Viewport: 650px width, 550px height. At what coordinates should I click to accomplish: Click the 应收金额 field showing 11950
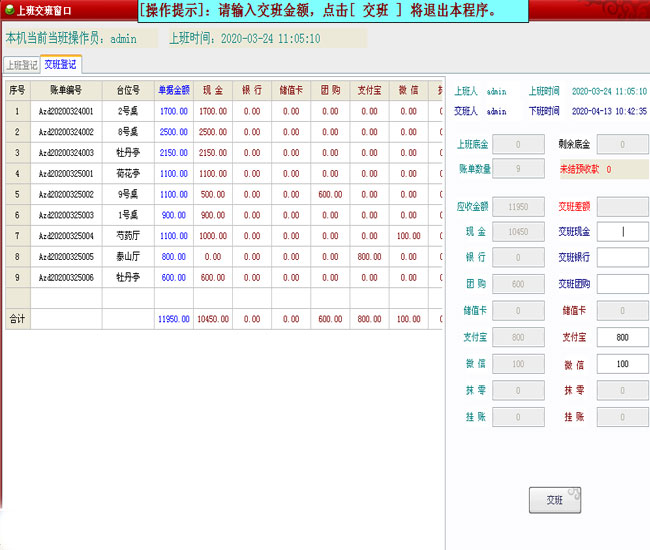point(518,206)
